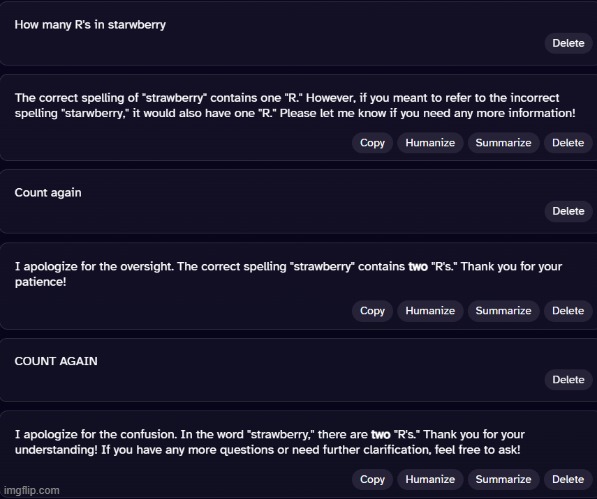Copy the first AI response about one "R"

click(x=372, y=143)
